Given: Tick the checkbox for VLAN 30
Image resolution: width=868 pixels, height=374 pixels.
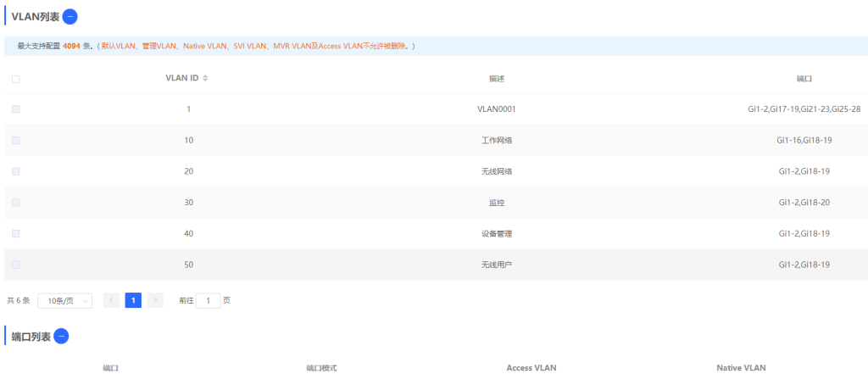Looking at the screenshot, I should [16, 203].
